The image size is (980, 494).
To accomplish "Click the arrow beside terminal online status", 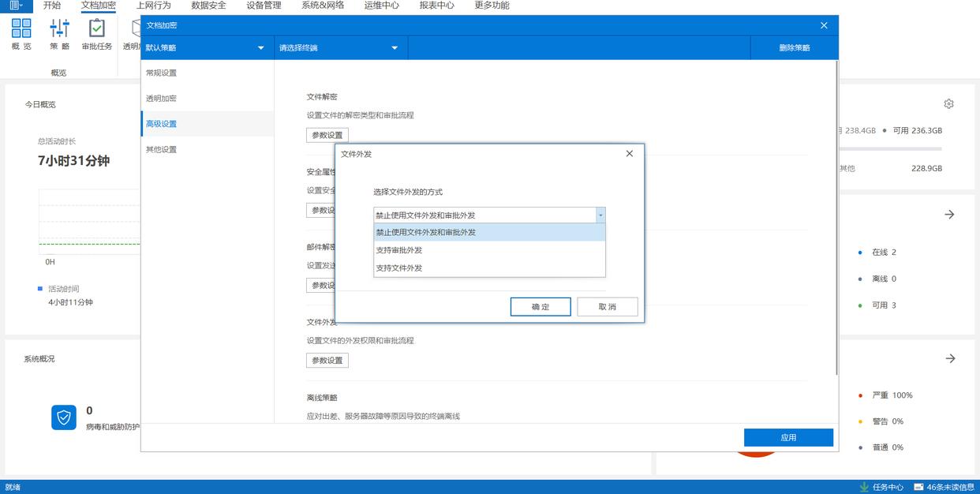I will [x=950, y=215].
